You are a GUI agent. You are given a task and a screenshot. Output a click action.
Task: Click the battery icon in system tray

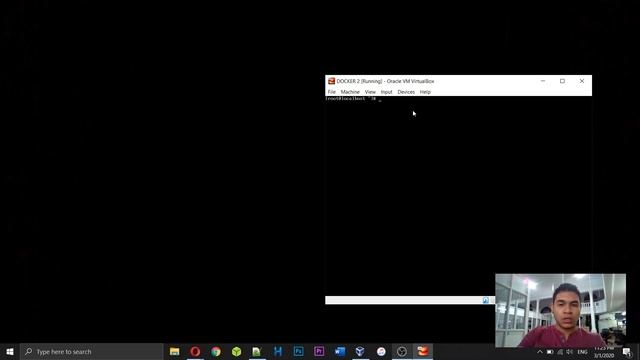[x=550, y=352]
